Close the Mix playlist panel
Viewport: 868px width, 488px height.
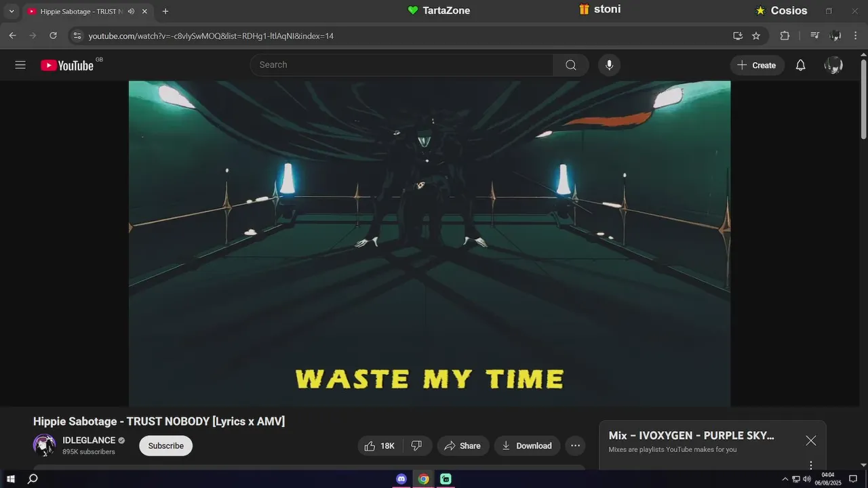point(811,441)
